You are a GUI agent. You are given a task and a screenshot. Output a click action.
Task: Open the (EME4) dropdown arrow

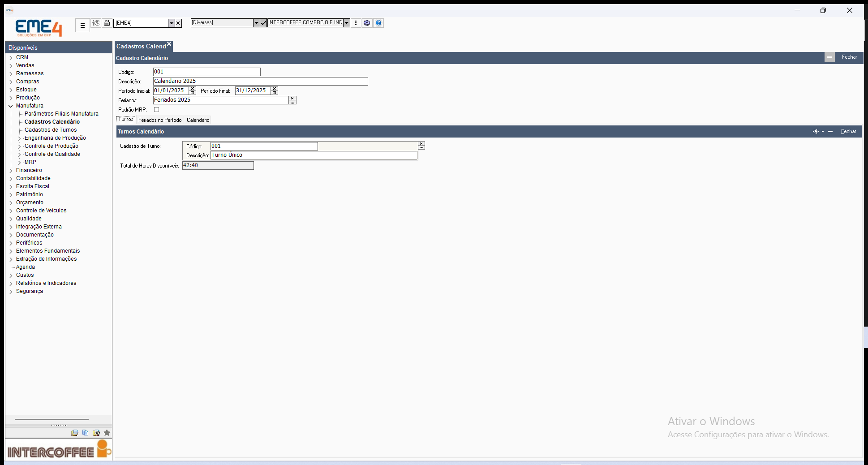pyautogui.click(x=171, y=23)
